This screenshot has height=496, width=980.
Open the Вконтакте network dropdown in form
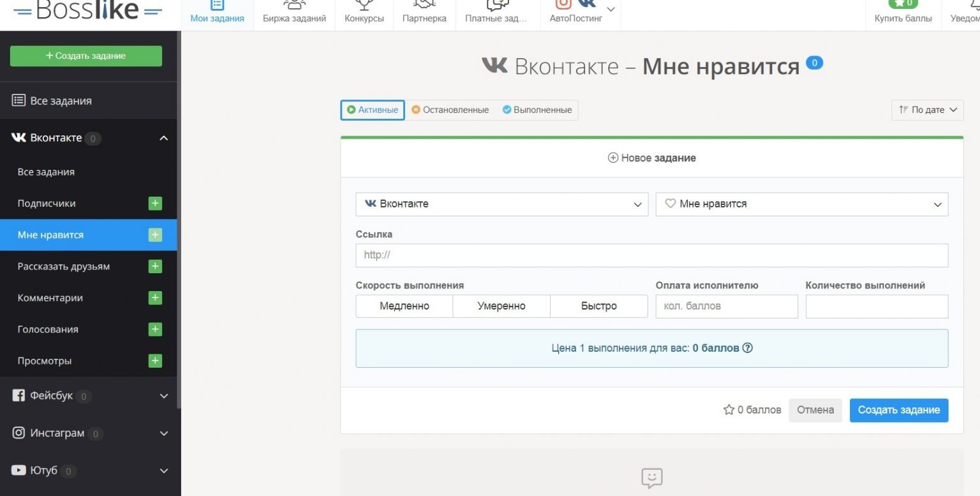(x=502, y=204)
